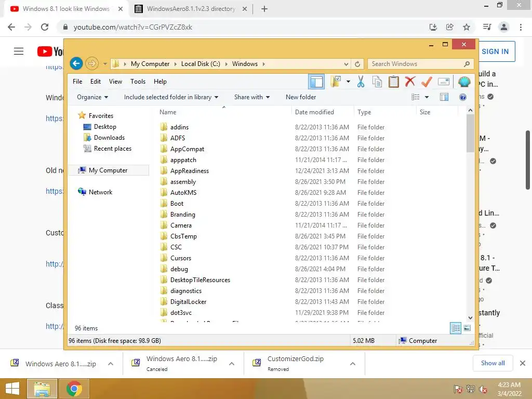The height and width of the screenshot is (399, 532).
Task: Click the Explorer forward arrow button
Action: pyautogui.click(x=91, y=63)
